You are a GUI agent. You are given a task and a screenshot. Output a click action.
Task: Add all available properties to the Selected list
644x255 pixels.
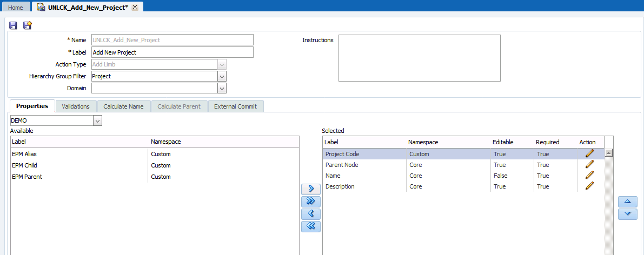click(x=310, y=202)
